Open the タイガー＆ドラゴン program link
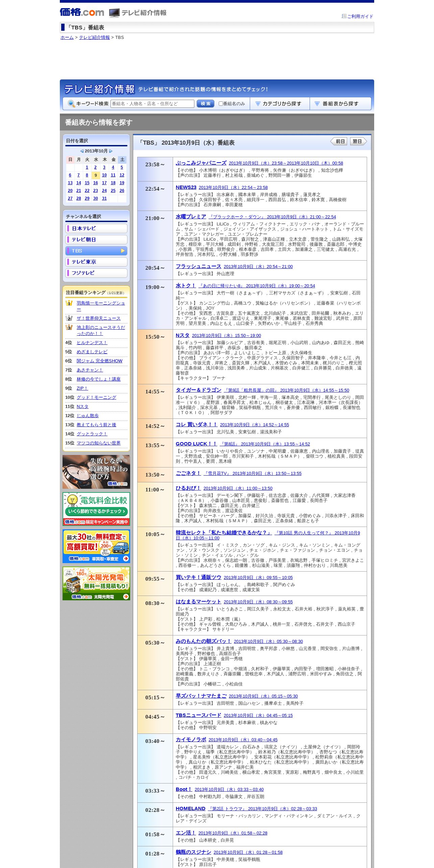Image resolution: width=434 pixels, height=868 pixels. click(x=198, y=390)
